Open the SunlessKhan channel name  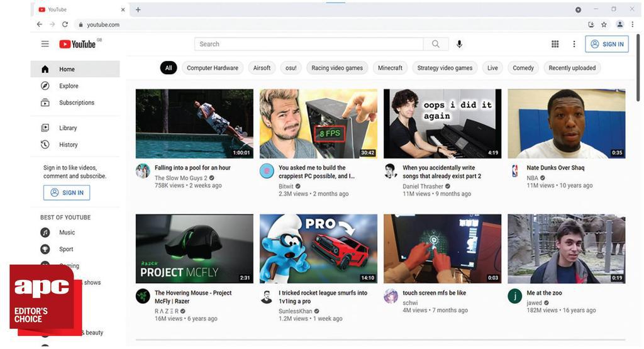tap(296, 311)
